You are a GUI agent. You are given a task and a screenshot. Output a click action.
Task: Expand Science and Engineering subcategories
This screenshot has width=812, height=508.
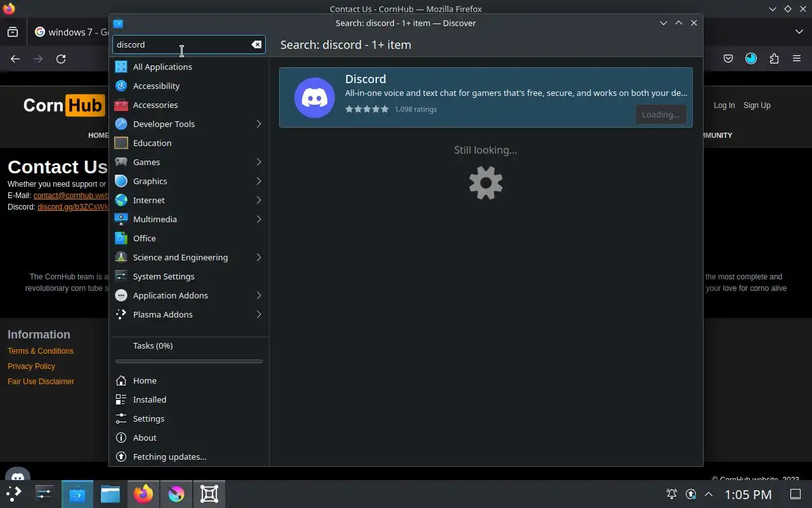[259, 257]
